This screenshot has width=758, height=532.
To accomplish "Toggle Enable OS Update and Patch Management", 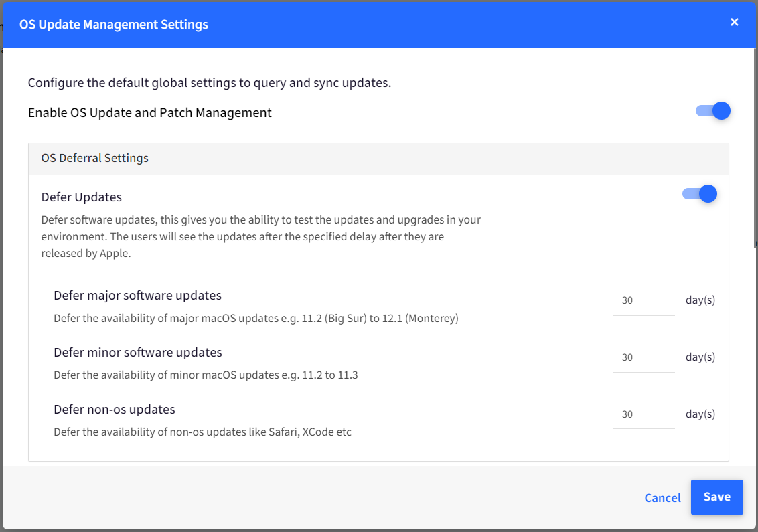I will click(712, 111).
